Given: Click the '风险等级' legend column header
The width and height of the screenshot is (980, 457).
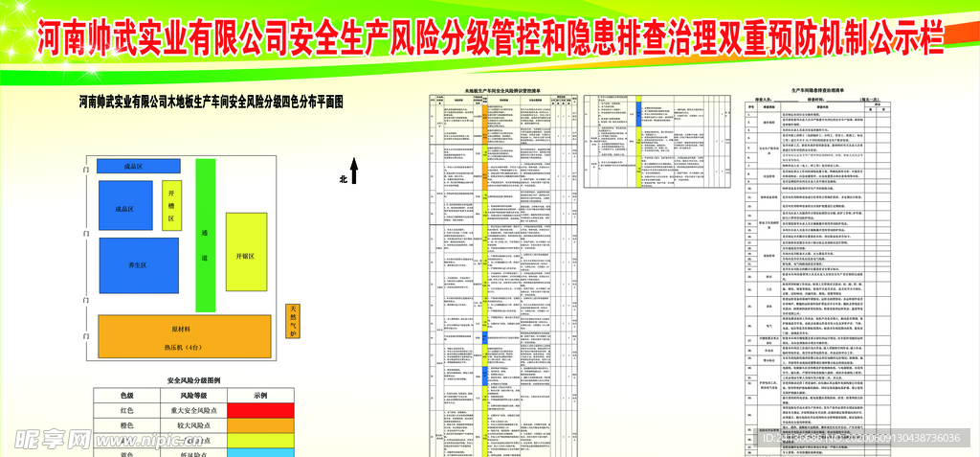Looking at the screenshot, I should [193, 395].
